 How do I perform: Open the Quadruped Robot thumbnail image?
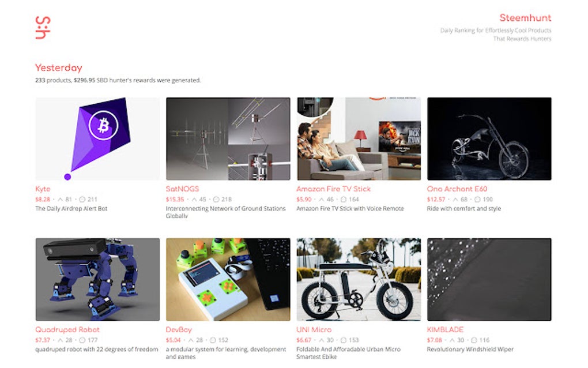(x=97, y=280)
